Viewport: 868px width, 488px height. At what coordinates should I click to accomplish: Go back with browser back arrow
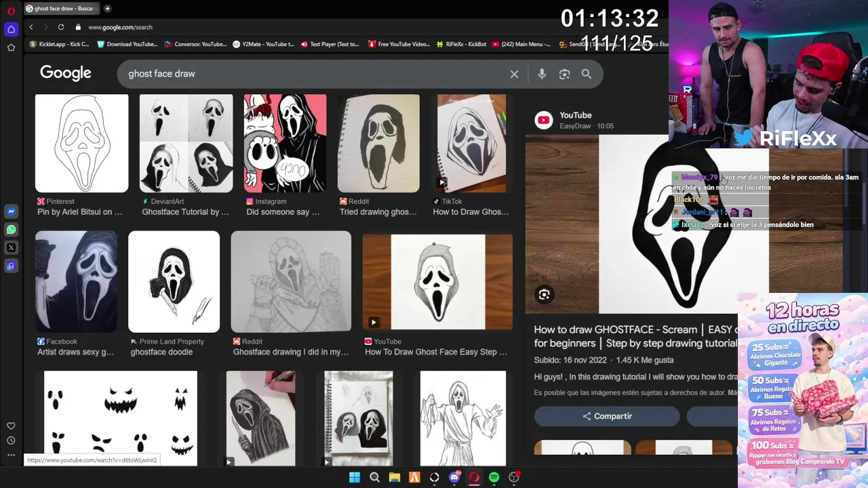pos(31,27)
